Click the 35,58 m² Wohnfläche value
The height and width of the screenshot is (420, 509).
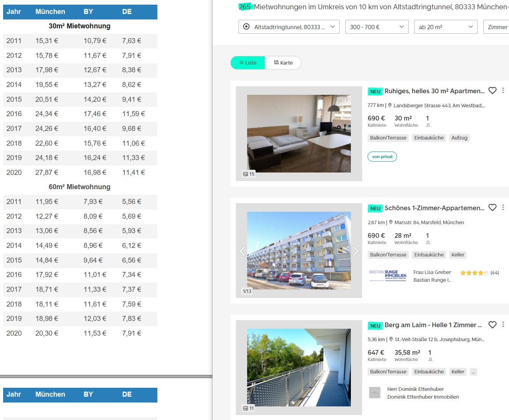pos(407,352)
